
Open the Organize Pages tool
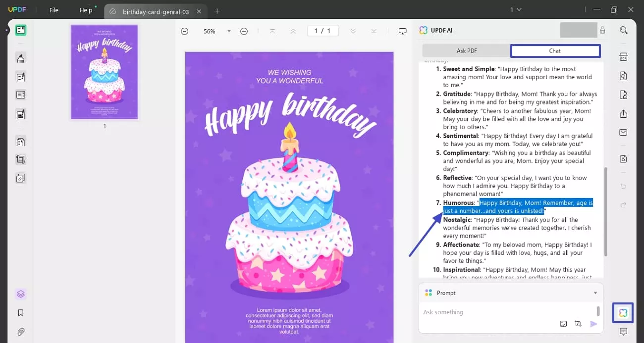20,142
